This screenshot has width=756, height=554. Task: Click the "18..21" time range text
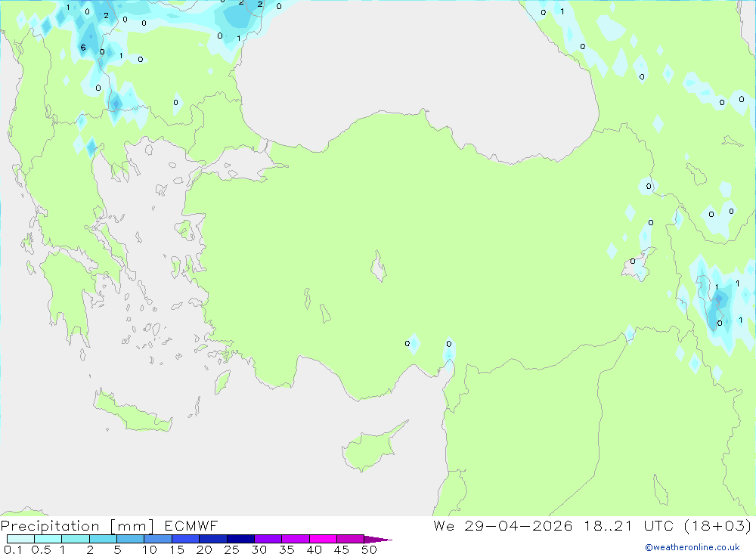(608, 525)
